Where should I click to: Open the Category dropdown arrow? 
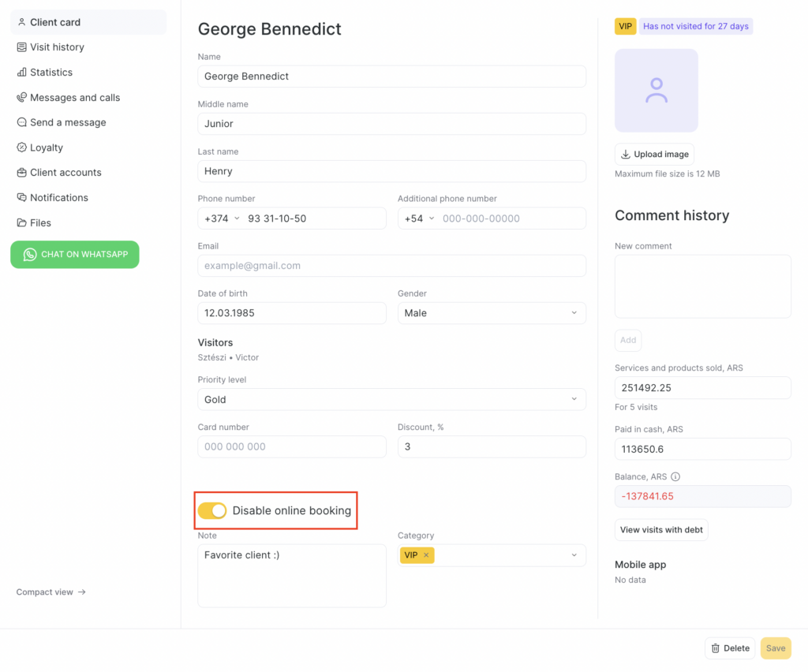(x=574, y=555)
